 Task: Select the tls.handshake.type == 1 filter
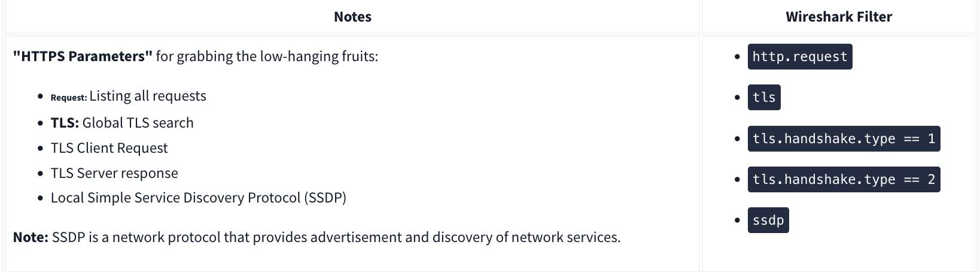(x=843, y=139)
